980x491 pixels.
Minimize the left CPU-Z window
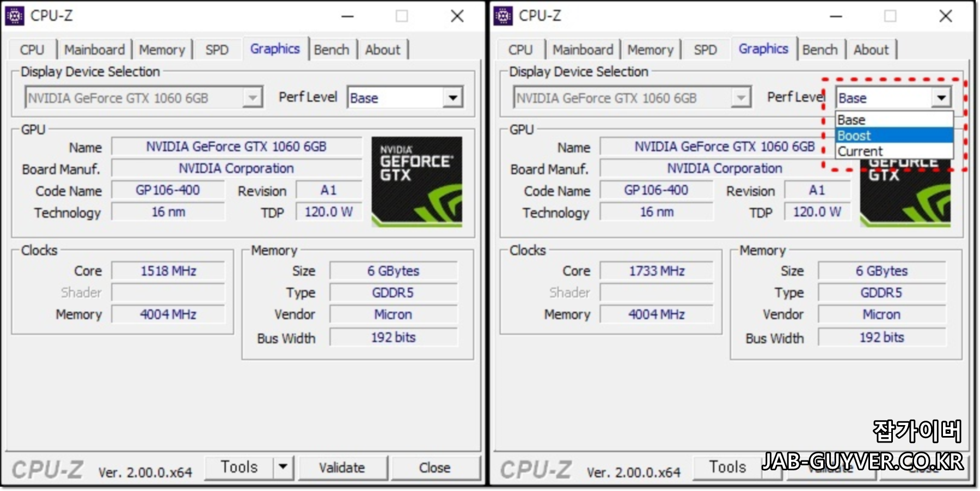click(x=347, y=16)
